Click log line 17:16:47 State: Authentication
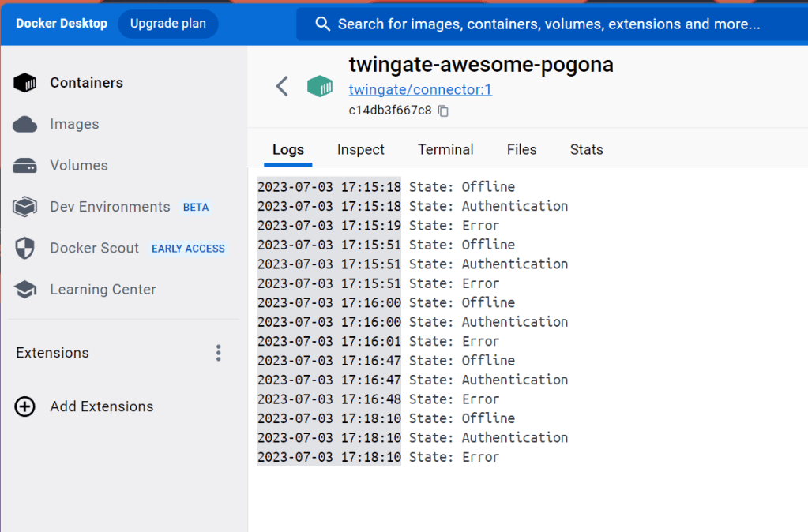This screenshot has width=808, height=532. pyautogui.click(x=412, y=380)
